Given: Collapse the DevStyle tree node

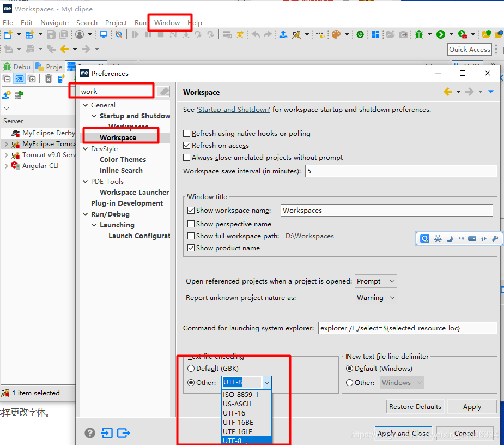Looking at the screenshot, I should (x=86, y=149).
